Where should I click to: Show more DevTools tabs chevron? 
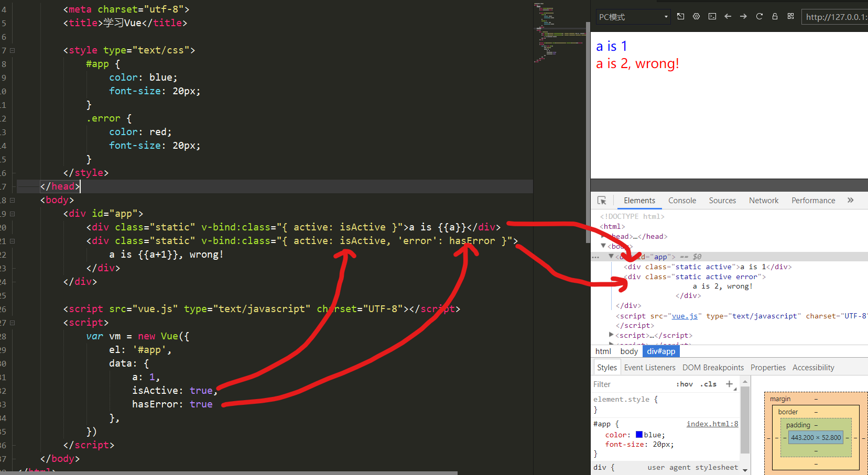coord(850,200)
